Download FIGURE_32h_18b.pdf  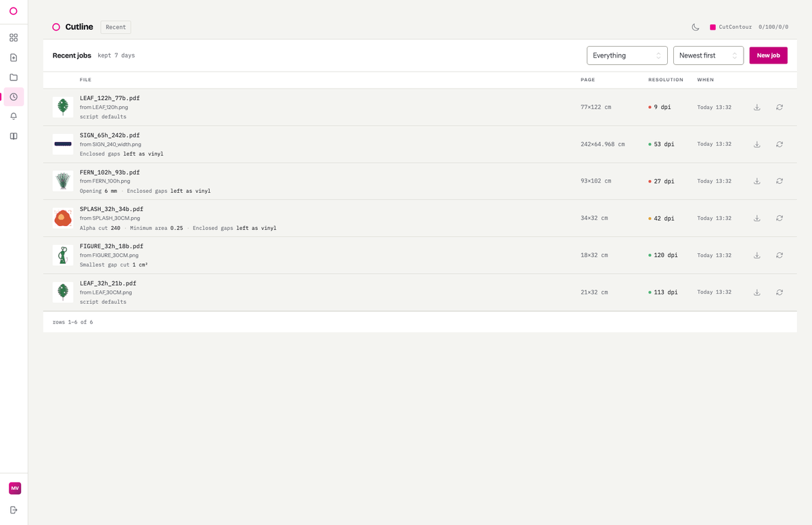pyautogui.click(x=757, y=255)
